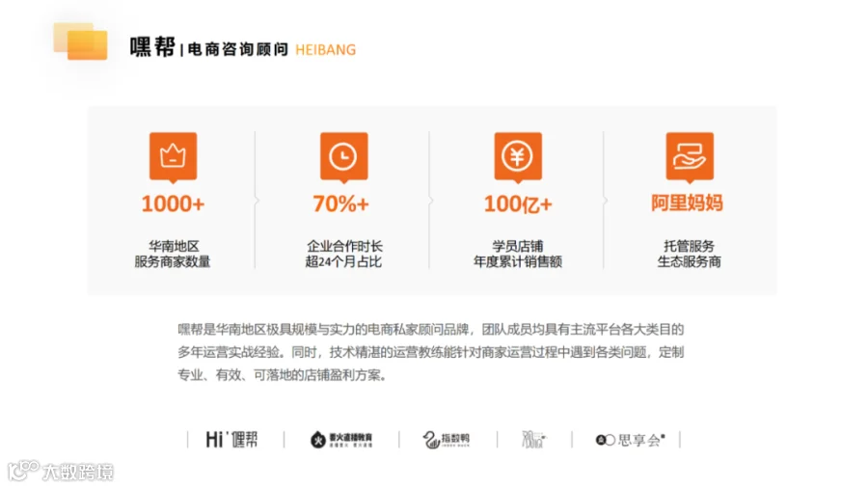Click the 学员店铺 年度累计销售额 caption

tap(518, 254)
